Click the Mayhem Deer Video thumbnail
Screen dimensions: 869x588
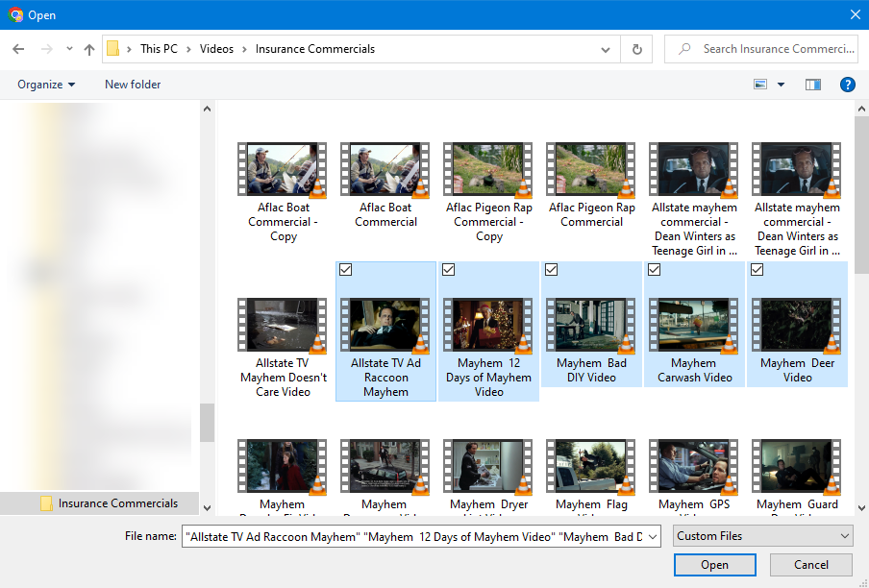pyautogui.click(x=796, y=325)
